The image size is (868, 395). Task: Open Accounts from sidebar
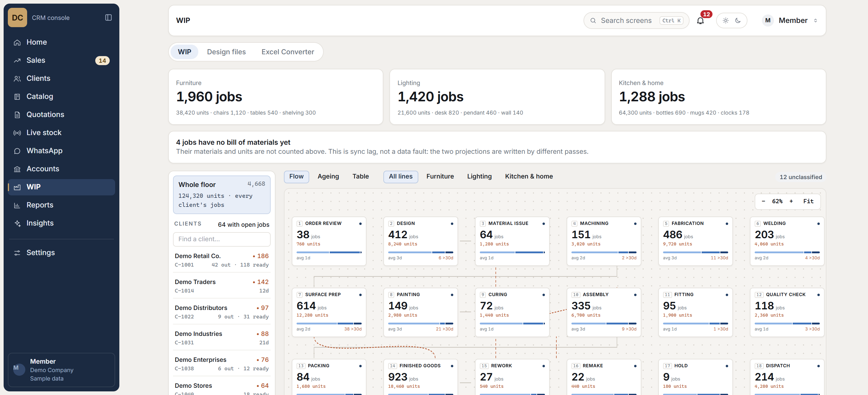61,169
